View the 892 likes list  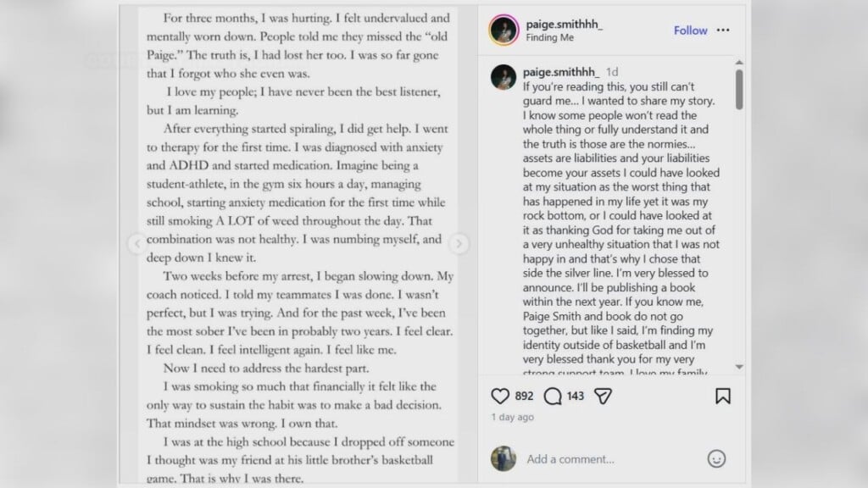(524, 396)
